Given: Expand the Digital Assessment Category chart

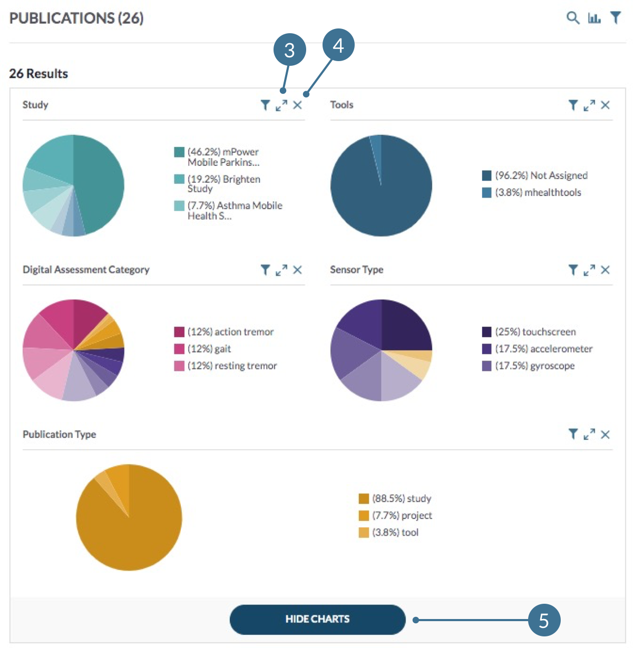Looking at the screenshot, I should [x=281, y=270].
